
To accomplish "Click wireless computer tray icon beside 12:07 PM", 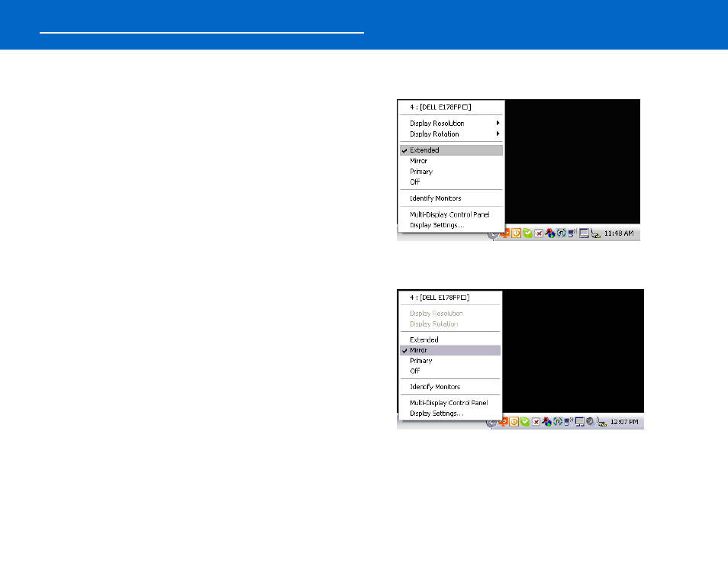I will 569,421.
